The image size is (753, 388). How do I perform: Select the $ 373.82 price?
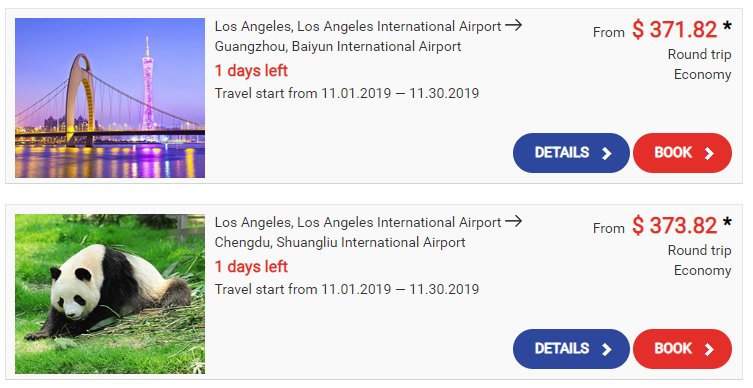[x=675, y=225]
